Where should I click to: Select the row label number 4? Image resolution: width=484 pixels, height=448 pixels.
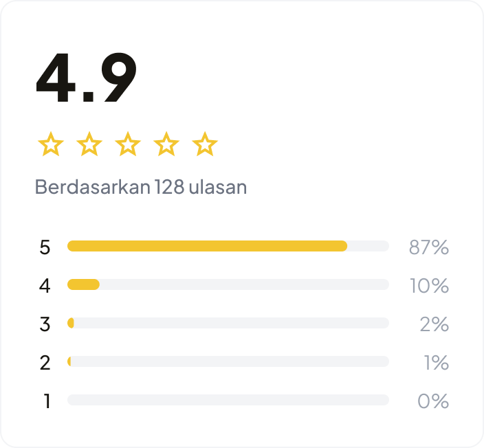coord(45,286)
